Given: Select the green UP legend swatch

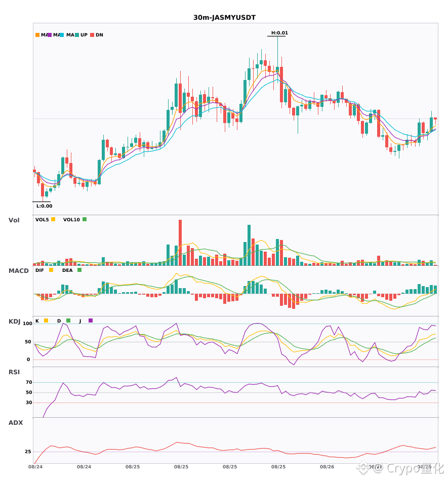Looking at the screenshot, I should 77,35.
